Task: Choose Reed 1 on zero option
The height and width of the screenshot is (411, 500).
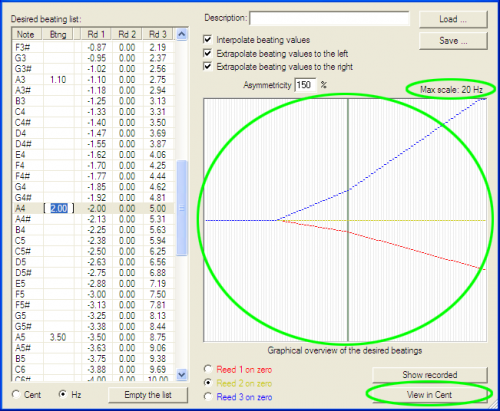Action: [x=208, y=369]
